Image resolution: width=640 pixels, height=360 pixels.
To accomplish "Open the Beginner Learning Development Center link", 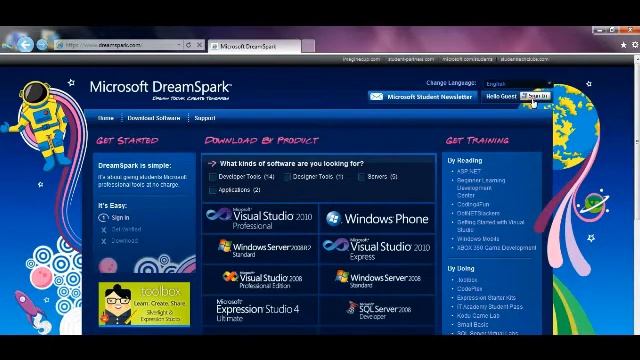I will (x=481, y=188).
